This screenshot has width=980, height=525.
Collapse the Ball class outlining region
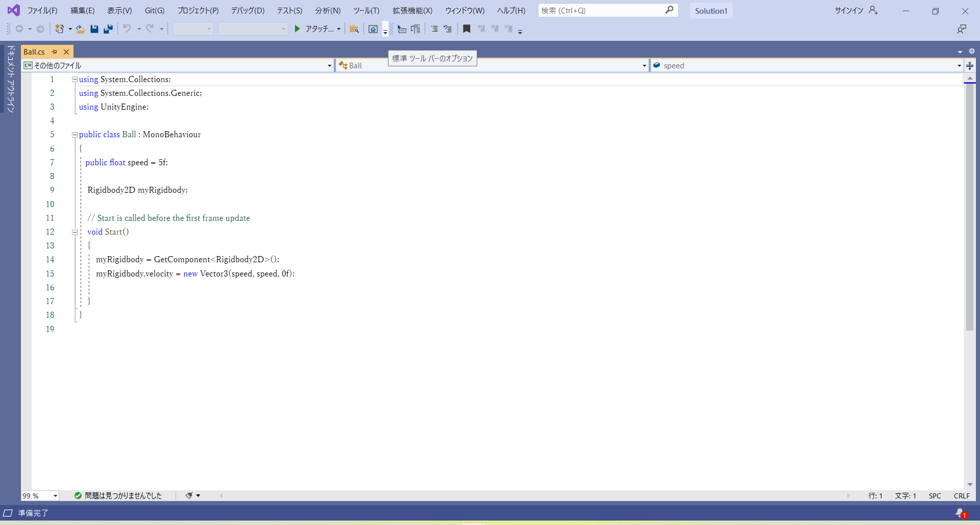pyautogui.click(x=75, y=135)
